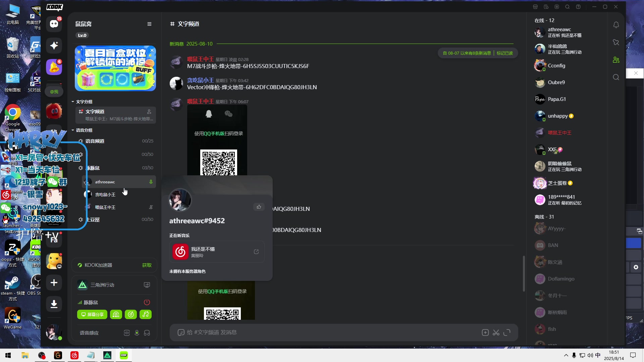644x362 pixels.
Task: Open the favorites star icon in title bar
Action: pyautogui.click(x=546, y=7)
